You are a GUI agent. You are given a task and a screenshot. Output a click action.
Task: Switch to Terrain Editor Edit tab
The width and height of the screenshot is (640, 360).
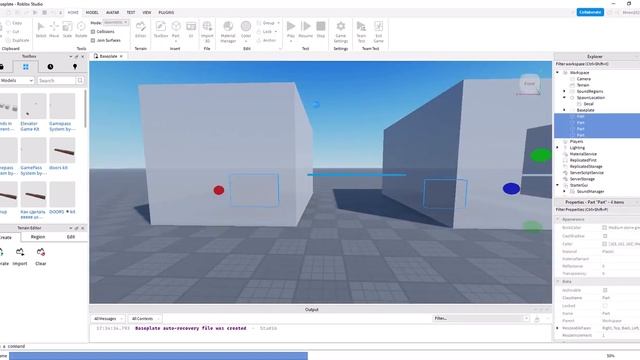click(71, 237)
